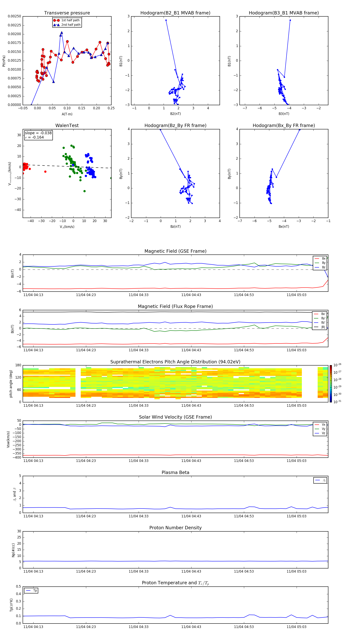
Task: Click "11/04 04:43" tick under Plasma Beta plot
Action: click(191, 516)
